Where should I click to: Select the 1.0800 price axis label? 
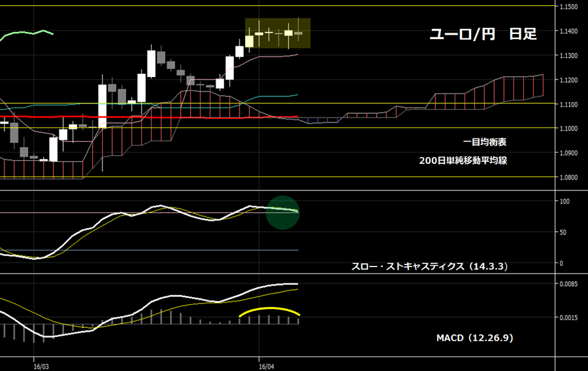(x=570, y=178)
